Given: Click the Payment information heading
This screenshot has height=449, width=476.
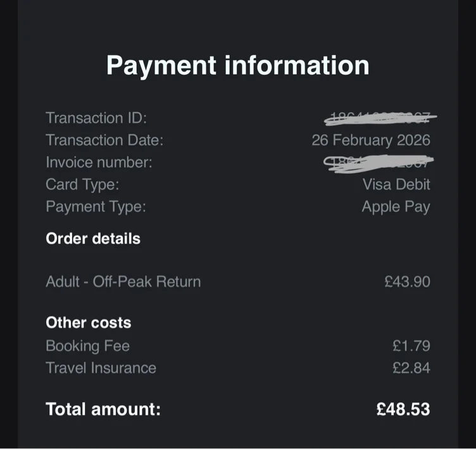Looking at the screenshot, I should coord(237,65).
